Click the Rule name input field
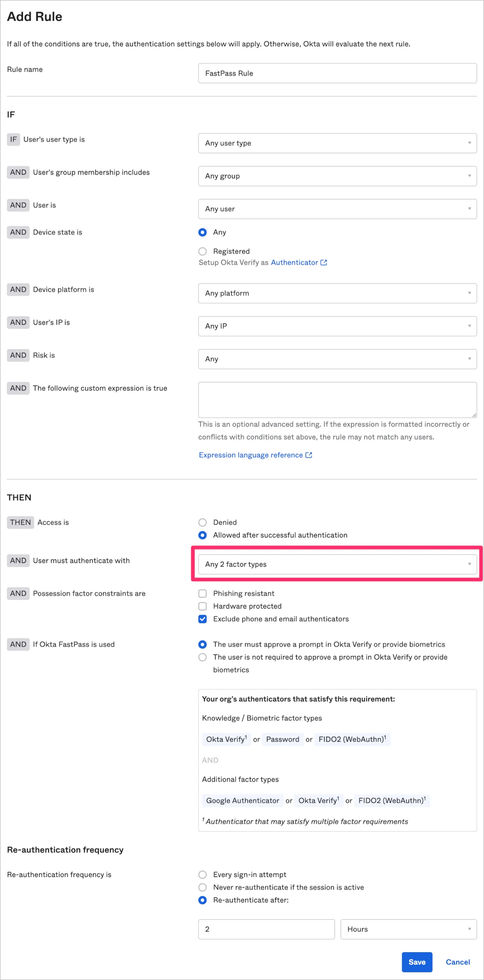This screenshot has height=980, width=484. point(337,73)
